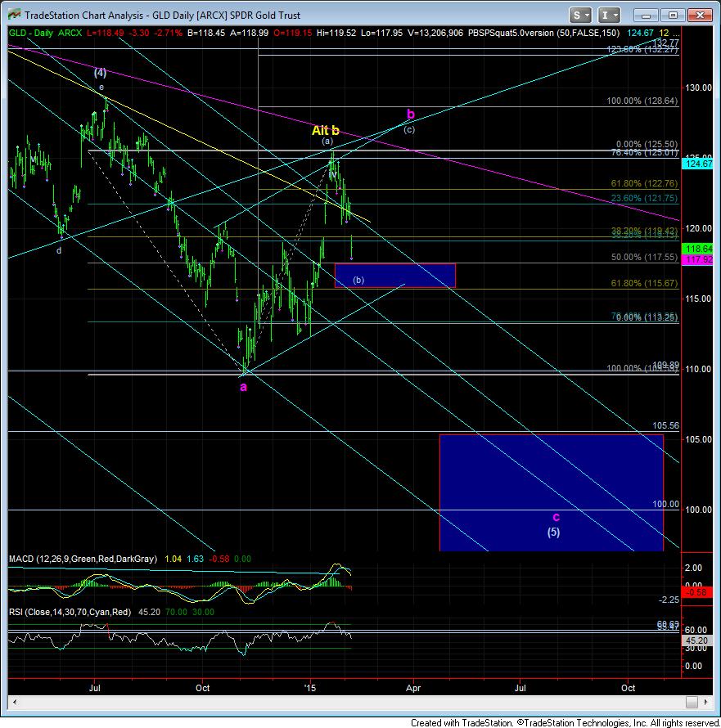Screen dimensions: 721x728
Task: Select the magenta 'b' wave label
Action: point(411,114)
